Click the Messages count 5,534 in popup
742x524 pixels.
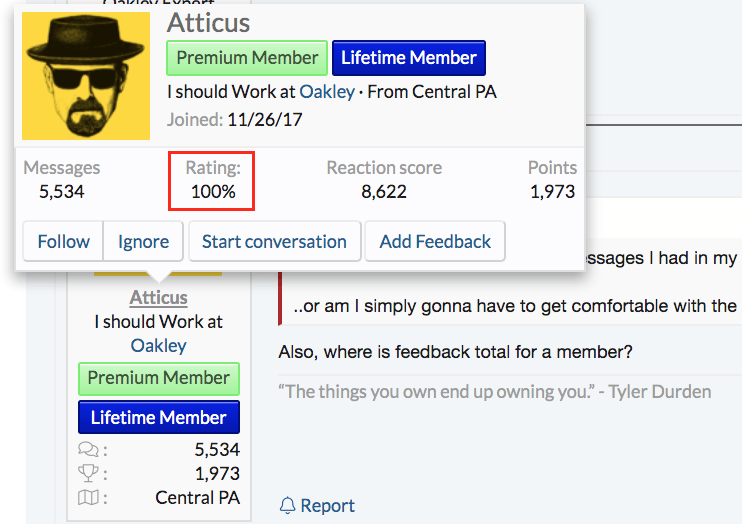click(x=62, y=191)
